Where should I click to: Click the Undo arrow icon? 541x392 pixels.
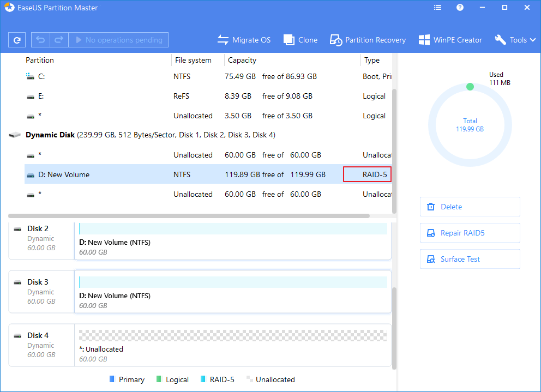pyautogui.click(x=40, y=40)
